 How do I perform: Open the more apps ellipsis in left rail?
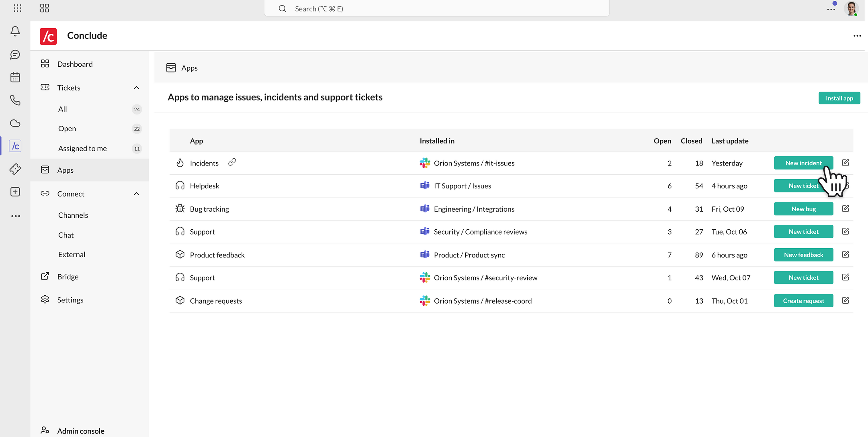16,216
